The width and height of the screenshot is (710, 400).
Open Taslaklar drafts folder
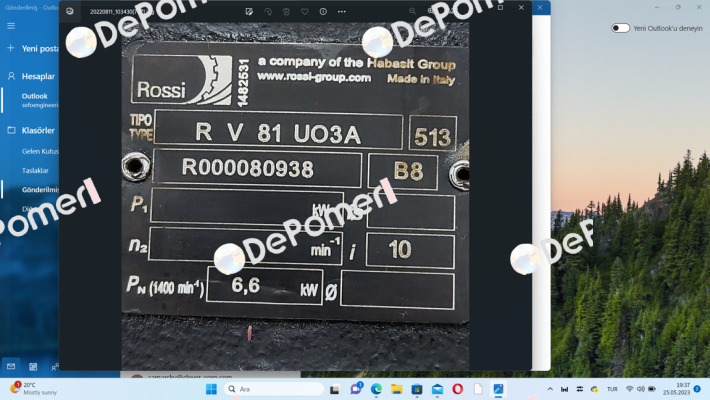click(35, 170)
